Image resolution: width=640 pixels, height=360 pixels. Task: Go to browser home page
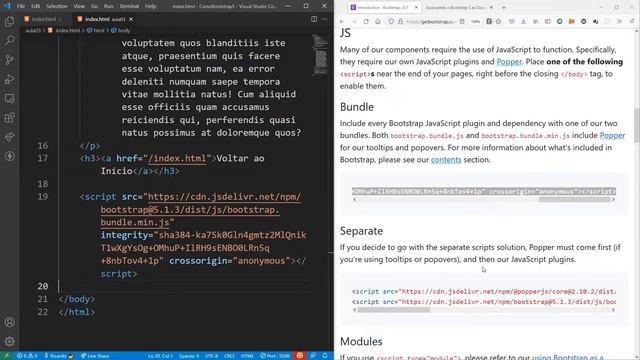pos(378,22)
